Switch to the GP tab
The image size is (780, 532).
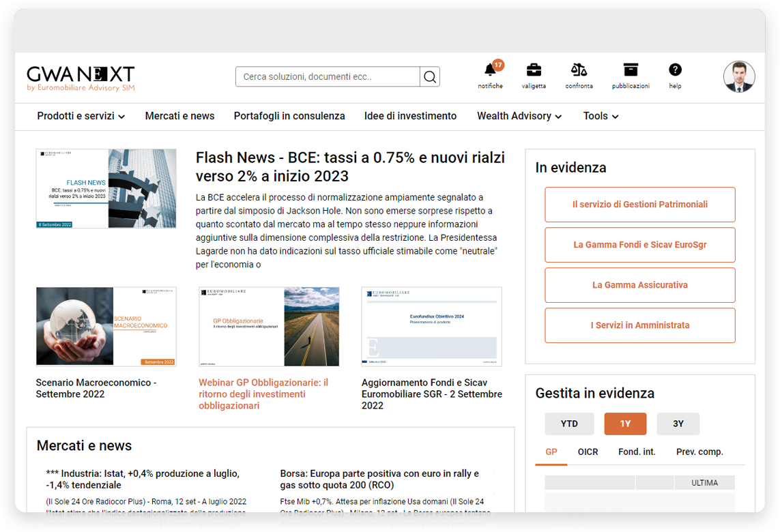click(x=551, y=452)
